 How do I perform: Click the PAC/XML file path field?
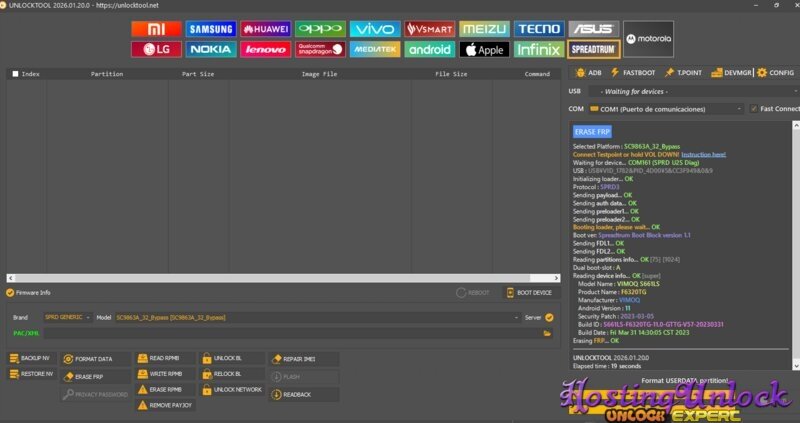(290, 333)
